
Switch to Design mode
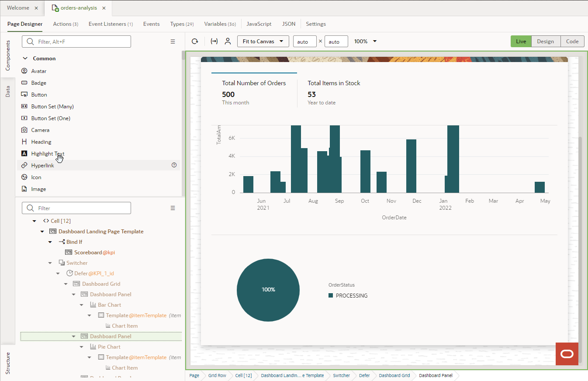pos(545,41)
